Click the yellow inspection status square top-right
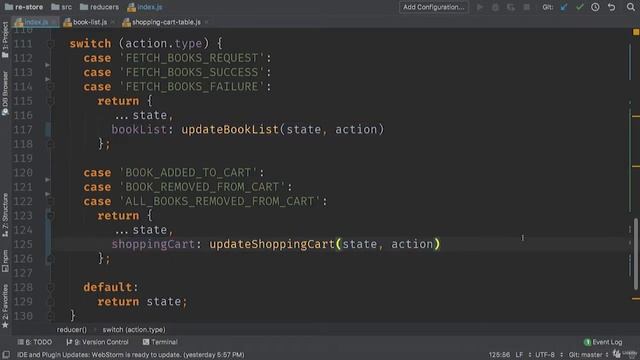 tap(636, 32)
